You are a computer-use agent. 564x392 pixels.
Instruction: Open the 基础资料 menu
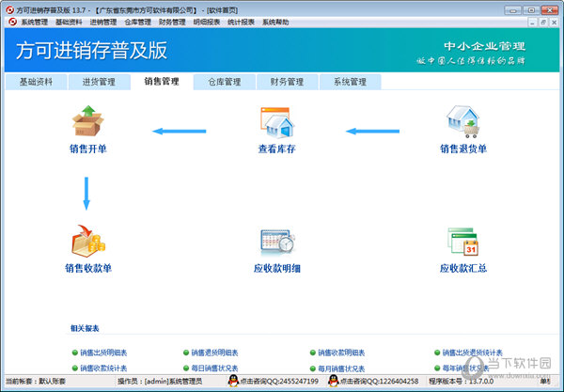click(x=69, y=23)
